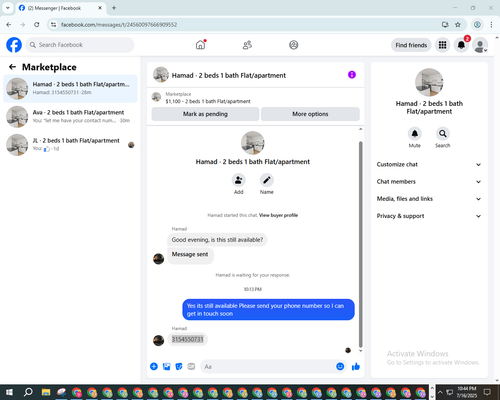The image size is (500, 400).
Task: Choose a GIF icon in composer
Action: tap(191, 367)
